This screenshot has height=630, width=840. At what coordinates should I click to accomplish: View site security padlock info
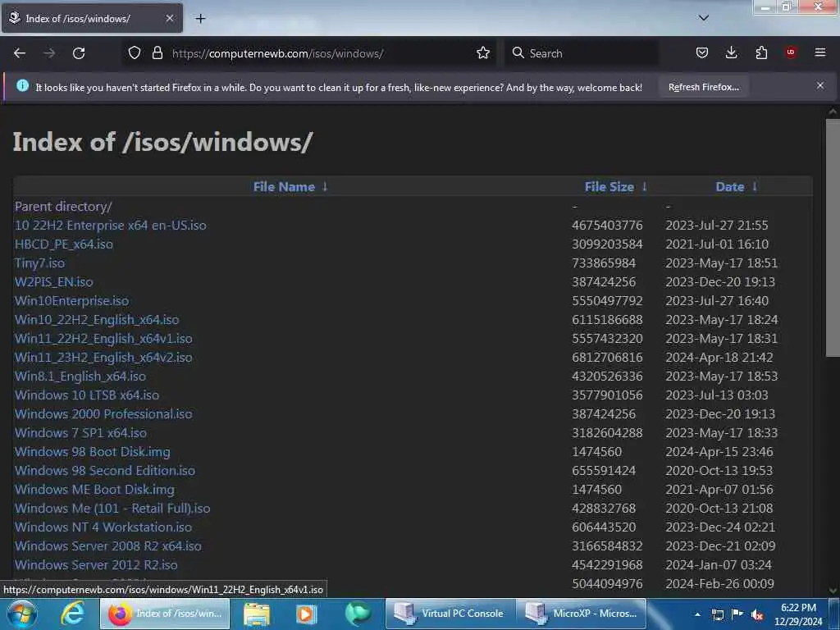coord(157,52)
